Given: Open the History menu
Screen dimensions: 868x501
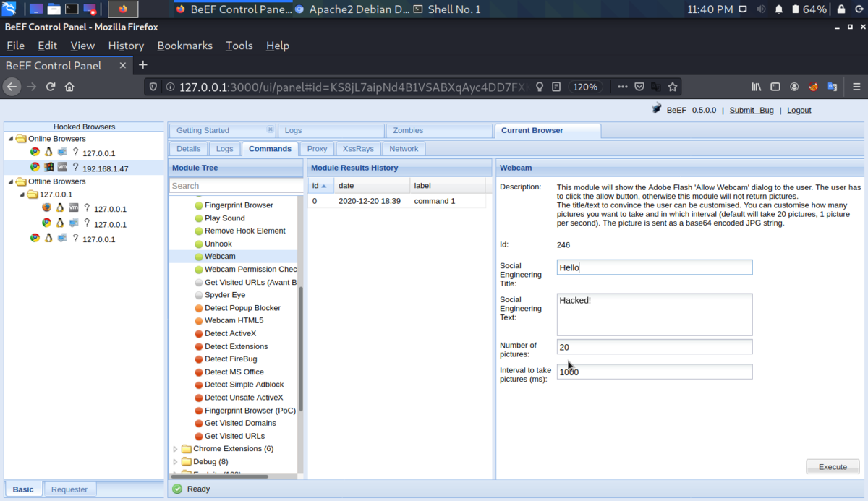Looking at the screenshot, I should pyautogui.click(x=126, y=46).
